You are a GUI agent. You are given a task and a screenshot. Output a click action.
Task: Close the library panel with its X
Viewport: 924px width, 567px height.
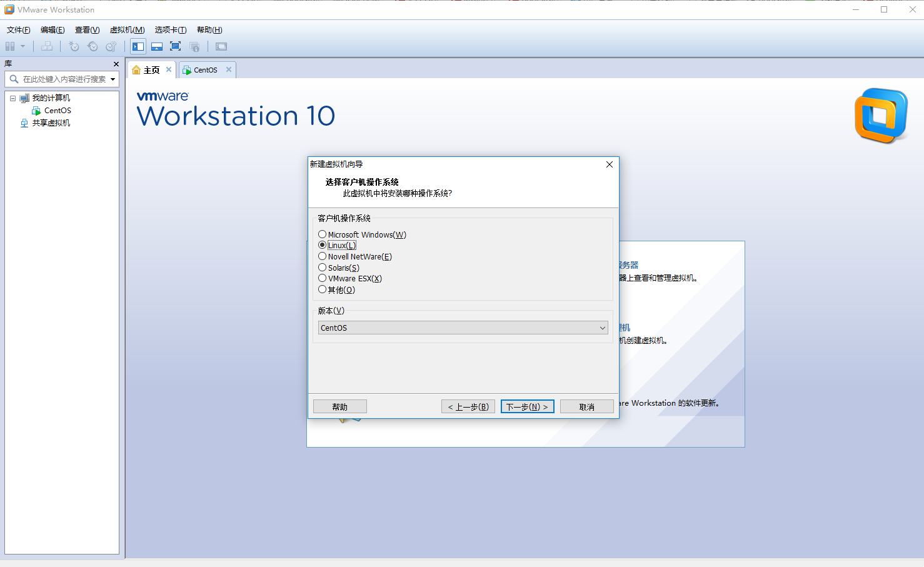(116, 64)
